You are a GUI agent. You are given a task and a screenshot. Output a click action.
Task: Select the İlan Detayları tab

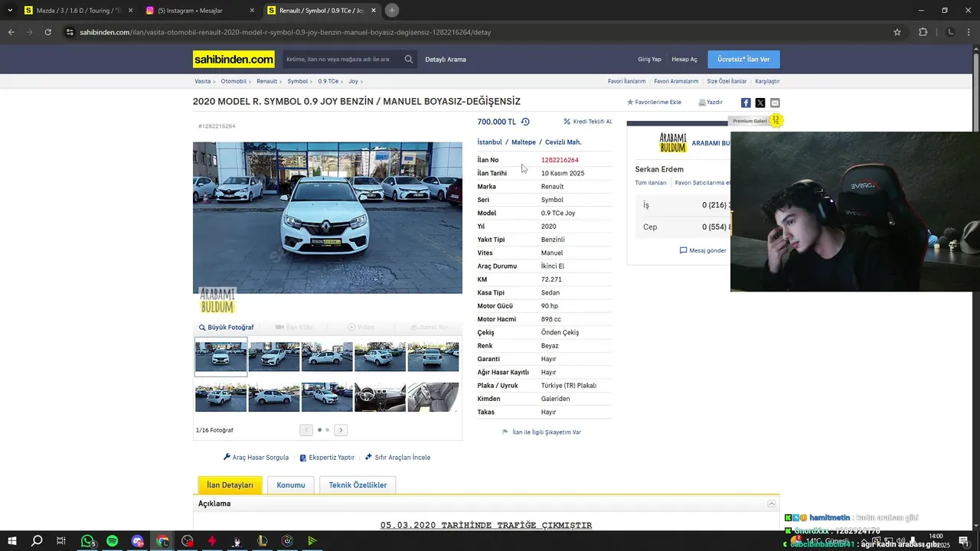[x=230, y=485]
